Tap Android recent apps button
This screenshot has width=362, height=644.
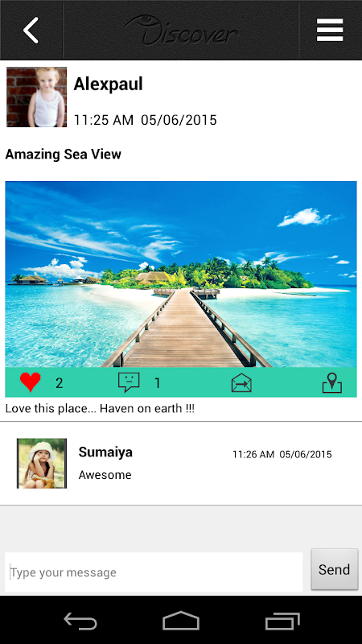(282, 620)
